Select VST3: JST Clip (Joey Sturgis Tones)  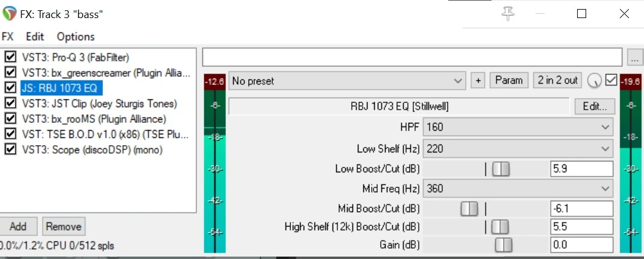tap(99, 104)
